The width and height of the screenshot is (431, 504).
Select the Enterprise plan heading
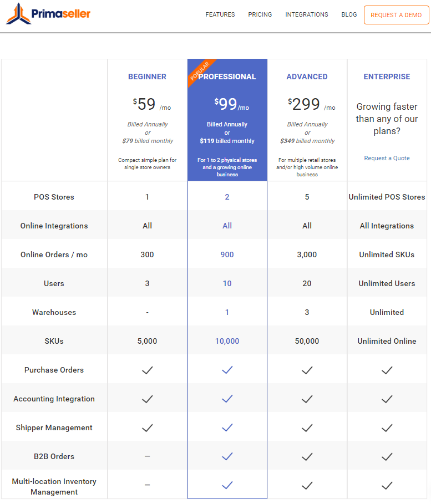387,77
